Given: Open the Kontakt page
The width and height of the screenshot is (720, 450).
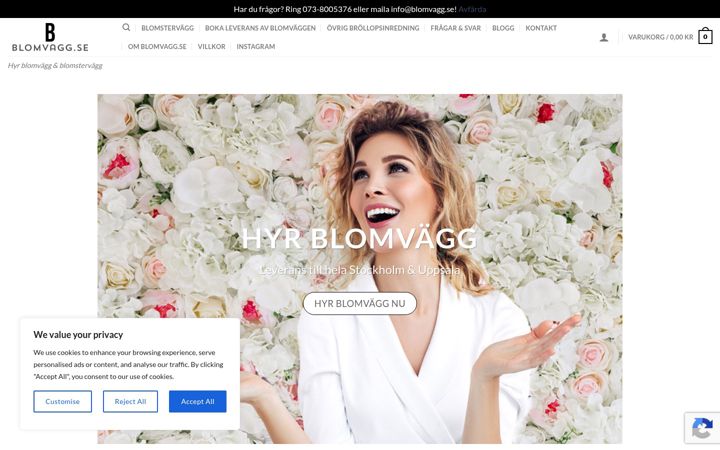Looking at the screenshot, I should pos(541,28).
